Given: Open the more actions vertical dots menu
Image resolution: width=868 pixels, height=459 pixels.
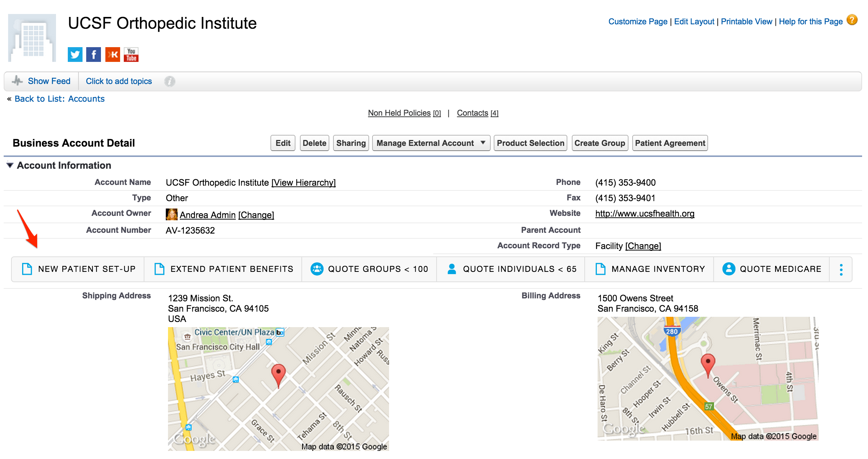Looking at the screenshot, I should tap(841, 269).
